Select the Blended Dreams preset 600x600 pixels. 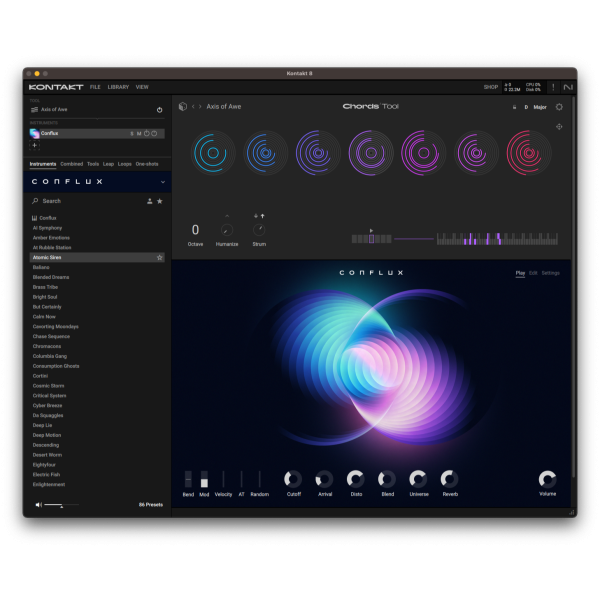tap(51, 277)
